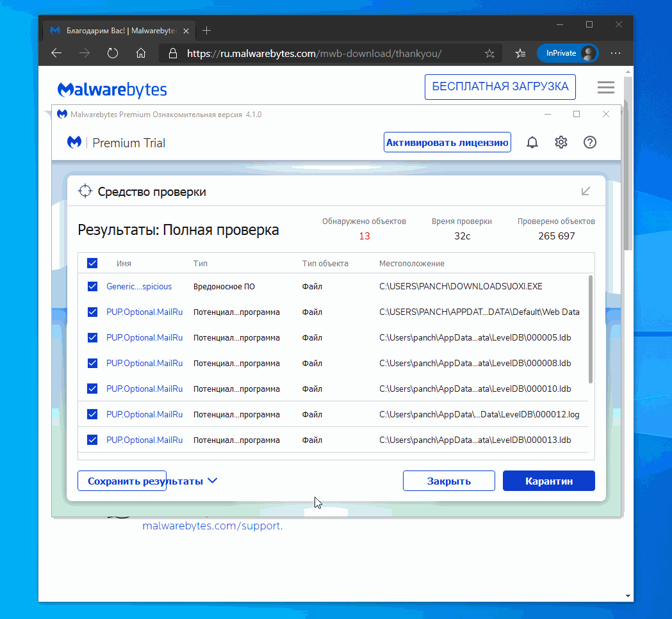
Task: Open the browser home page
Action: (140, 53)
